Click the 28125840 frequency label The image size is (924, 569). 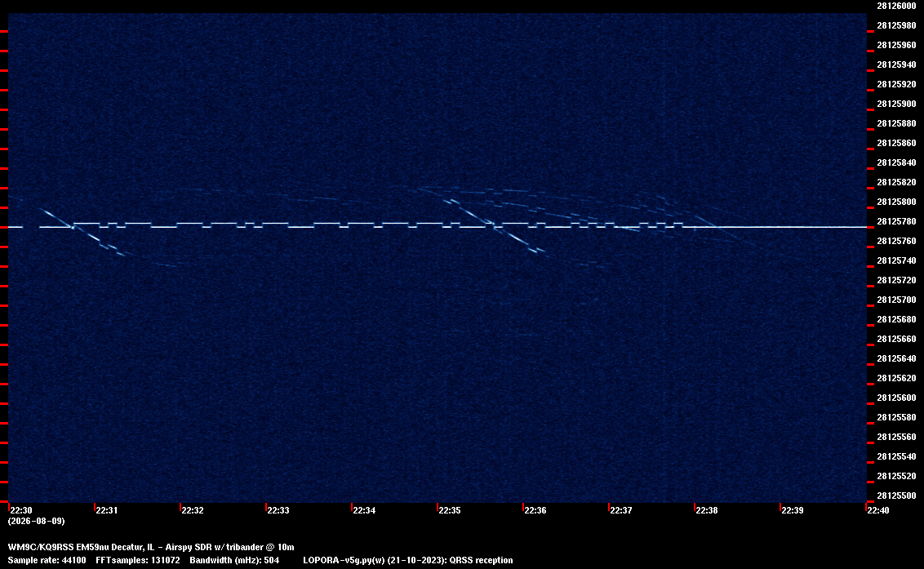pos(896,162)
